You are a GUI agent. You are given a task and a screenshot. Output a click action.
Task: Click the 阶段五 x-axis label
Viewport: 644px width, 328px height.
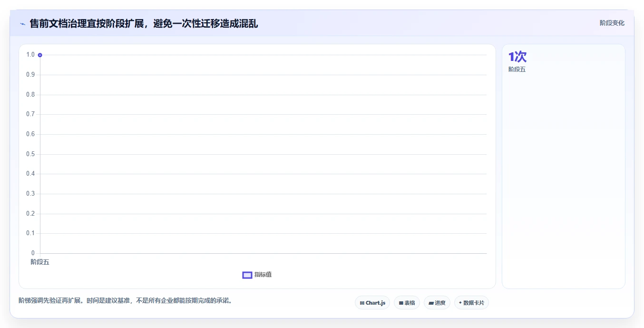(40, 262)
